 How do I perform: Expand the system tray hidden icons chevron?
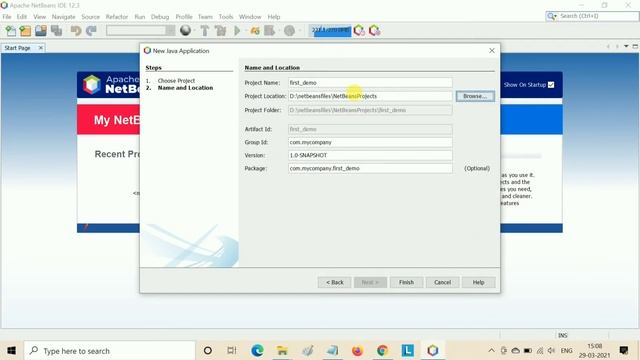pyautogui.click(x=491, y=351)
